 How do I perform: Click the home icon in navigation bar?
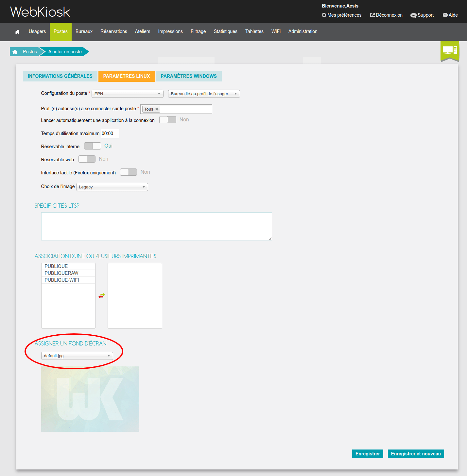[x=17, y=32]
